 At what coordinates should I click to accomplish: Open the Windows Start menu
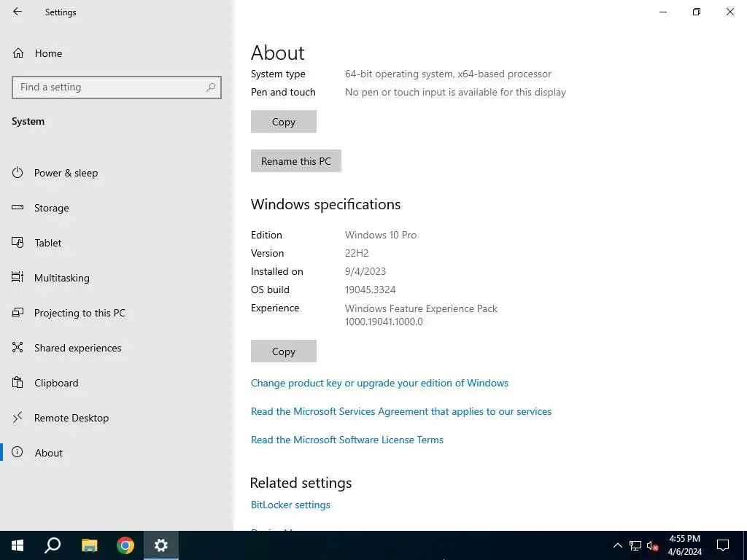tap(18, 545)
